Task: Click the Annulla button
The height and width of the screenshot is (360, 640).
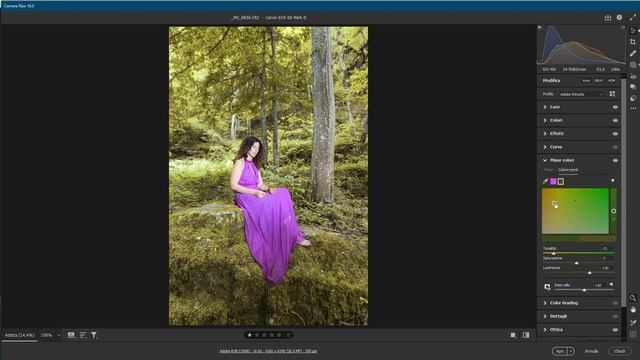Action: (591, 351)
